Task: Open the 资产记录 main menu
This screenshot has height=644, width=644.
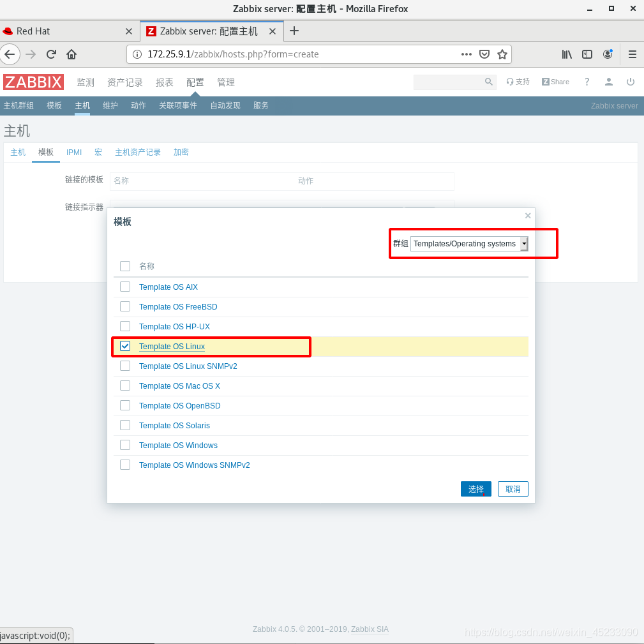Action: [125, 82]
